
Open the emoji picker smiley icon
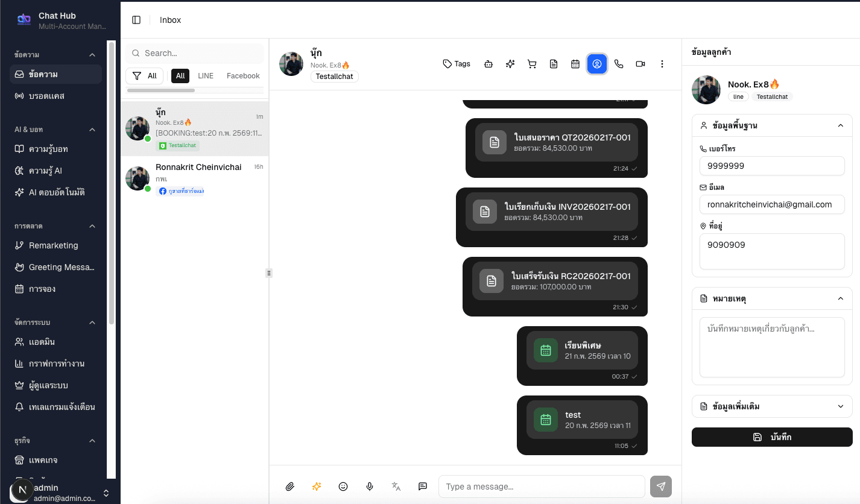pyautogui.click(x=343, y=487)
